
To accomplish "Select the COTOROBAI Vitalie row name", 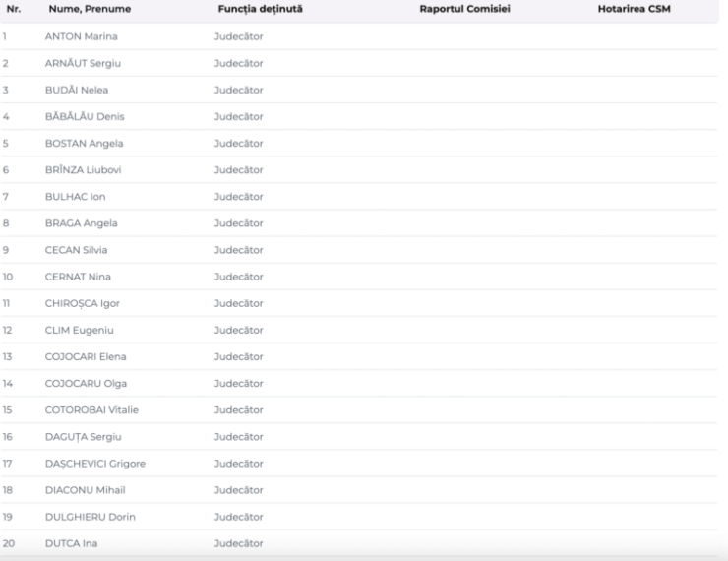I will pyautogui.click(x=91, y=409).
